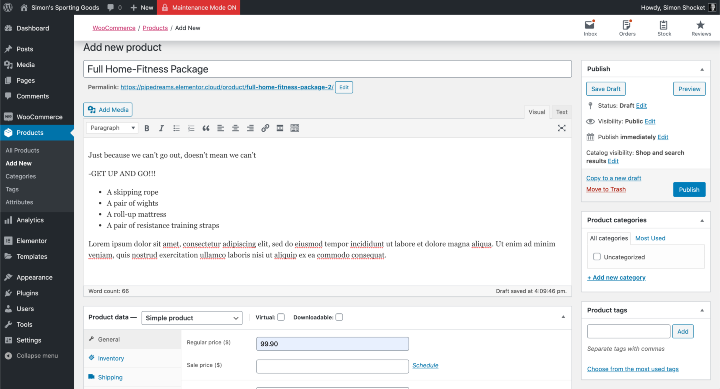720x389 pixels.
Task: Open the New content menu
Action: (141, 7)
